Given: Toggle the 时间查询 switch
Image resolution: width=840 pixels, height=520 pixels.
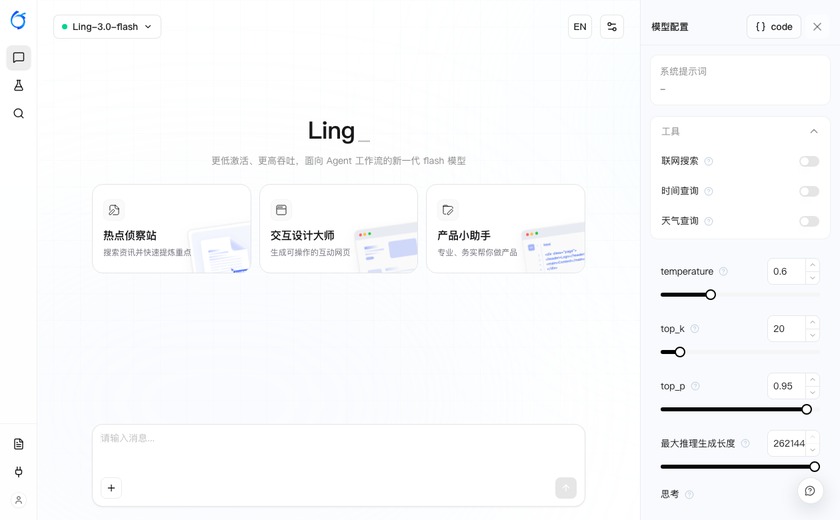Looking at the screenshot, I should point(809,191).
